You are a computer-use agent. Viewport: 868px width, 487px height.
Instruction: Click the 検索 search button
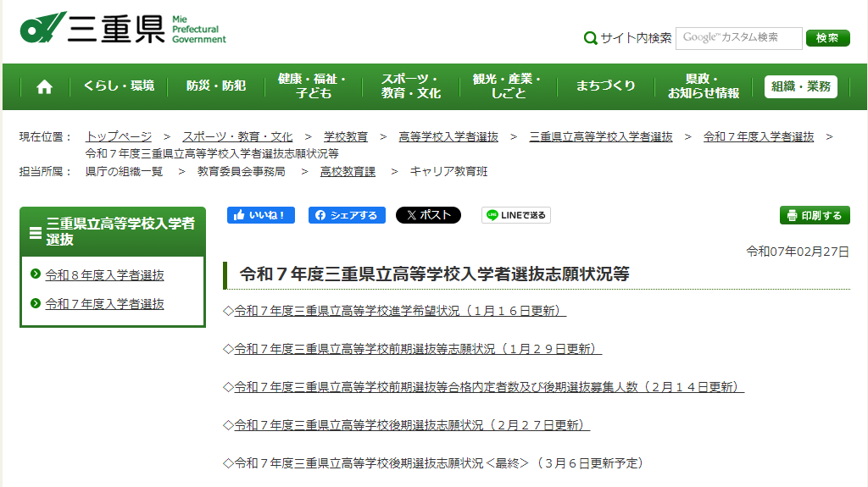(827, 37)
